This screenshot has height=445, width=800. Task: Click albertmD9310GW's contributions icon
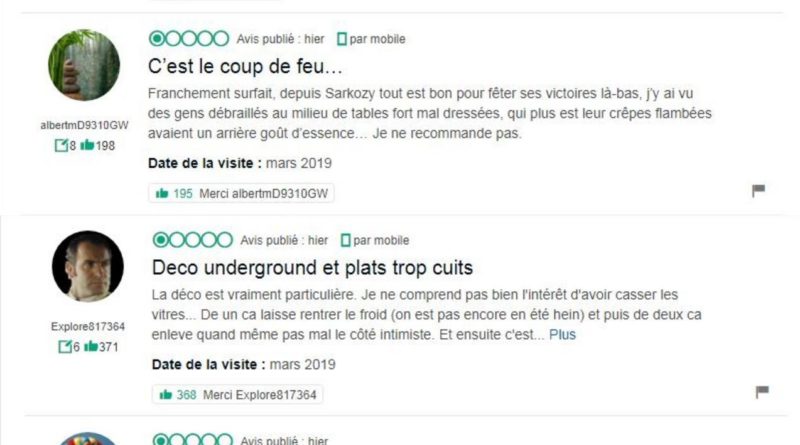(x=61, y=146)
